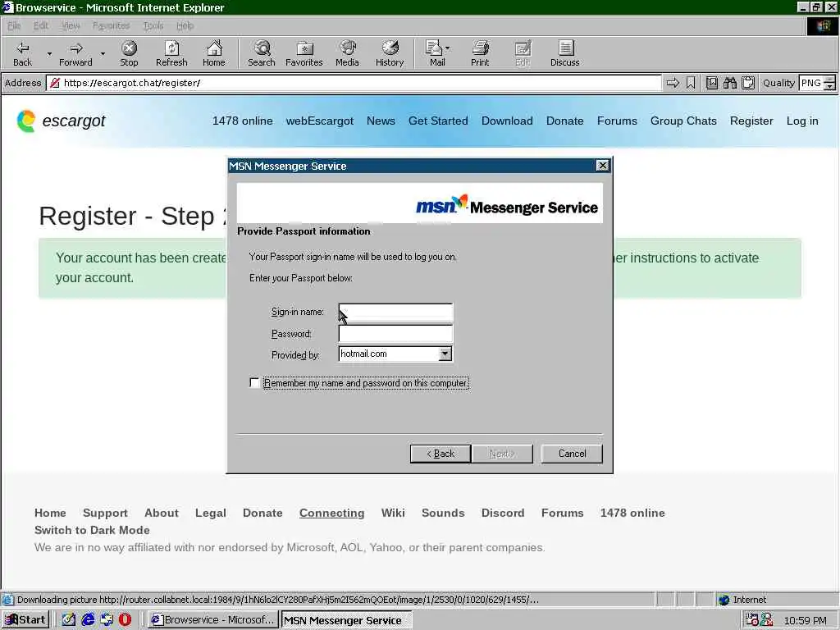Click the Mail toolbar icon

pyautogui.click(x=433, y=48)
